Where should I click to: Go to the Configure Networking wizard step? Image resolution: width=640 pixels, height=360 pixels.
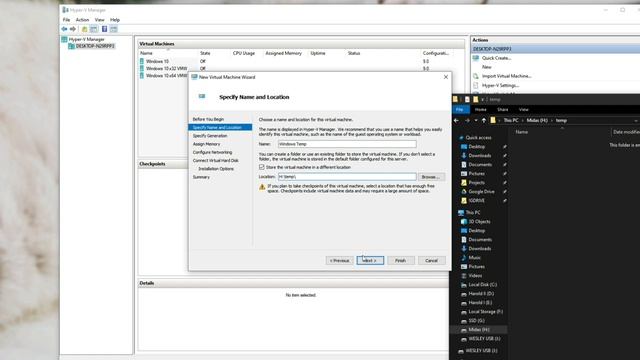click(212, 152)
